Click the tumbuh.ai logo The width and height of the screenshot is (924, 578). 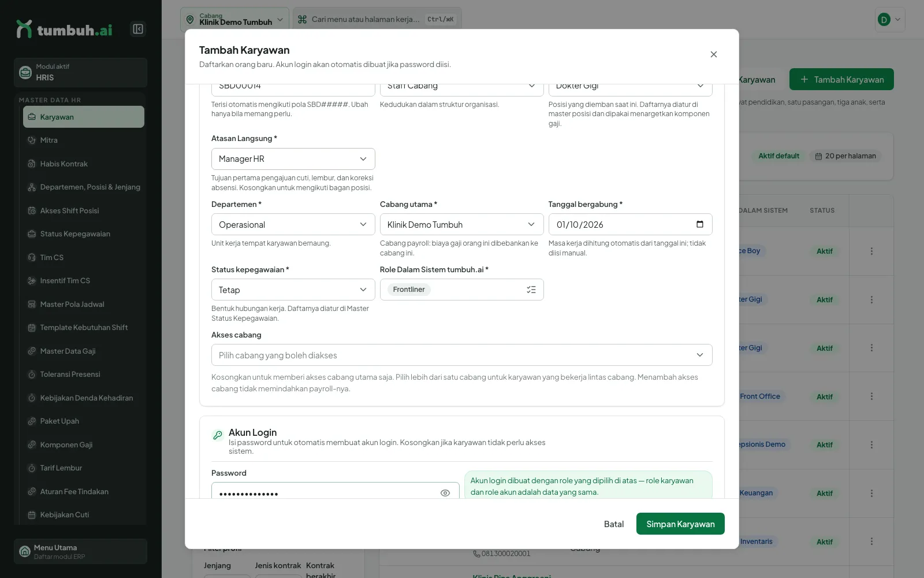64,29
